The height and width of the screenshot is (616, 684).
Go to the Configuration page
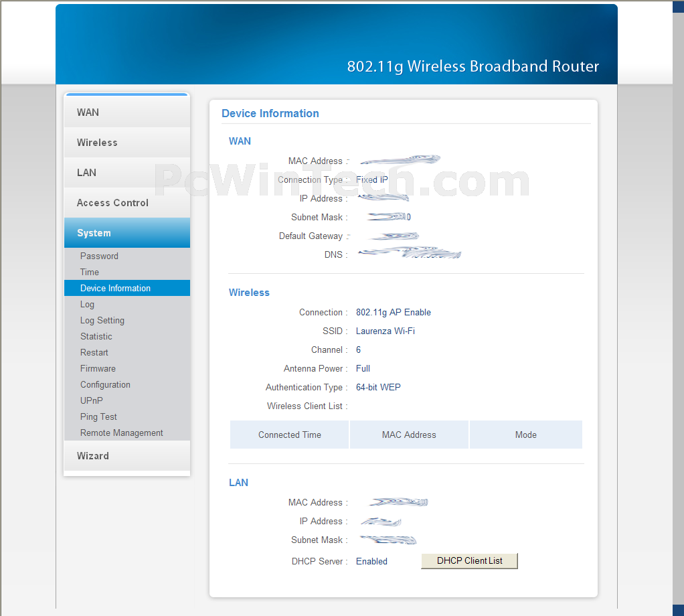coord(105,385)
